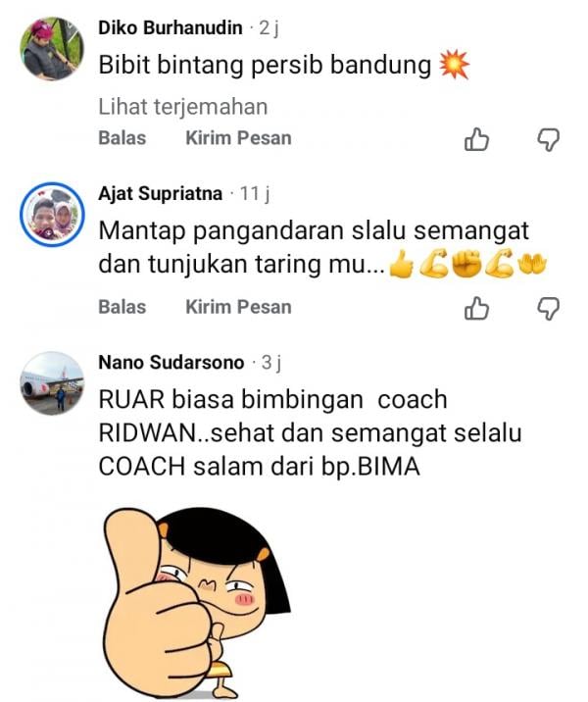
Task: Reply with Balas under Ajat's comment
Action: point(122,307)
